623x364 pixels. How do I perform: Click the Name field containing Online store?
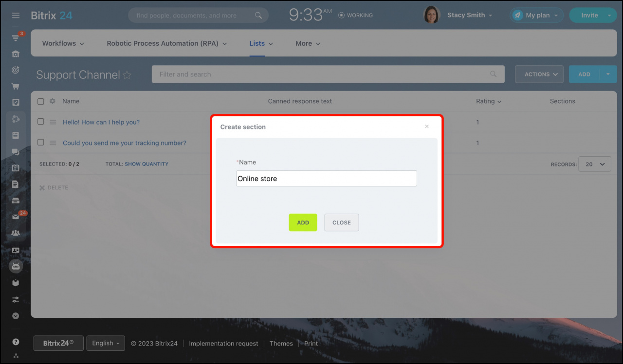pos(327,178)
